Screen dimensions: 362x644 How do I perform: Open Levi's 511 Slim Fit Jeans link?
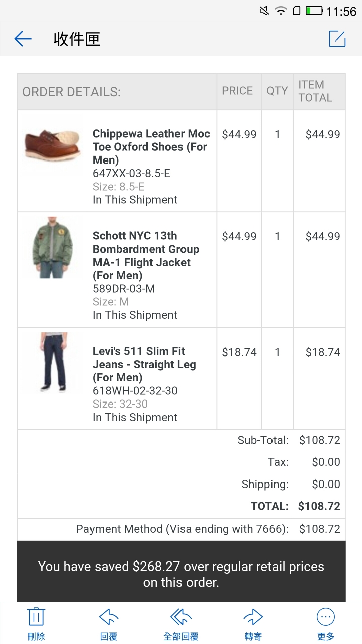click(x=144, y=364)
